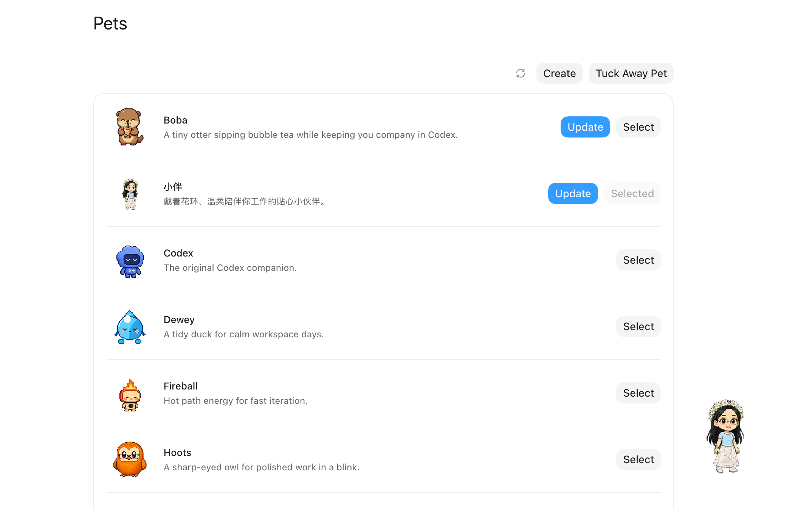
Task: Click the Selected status for 小伴
Action: [632, 193]
